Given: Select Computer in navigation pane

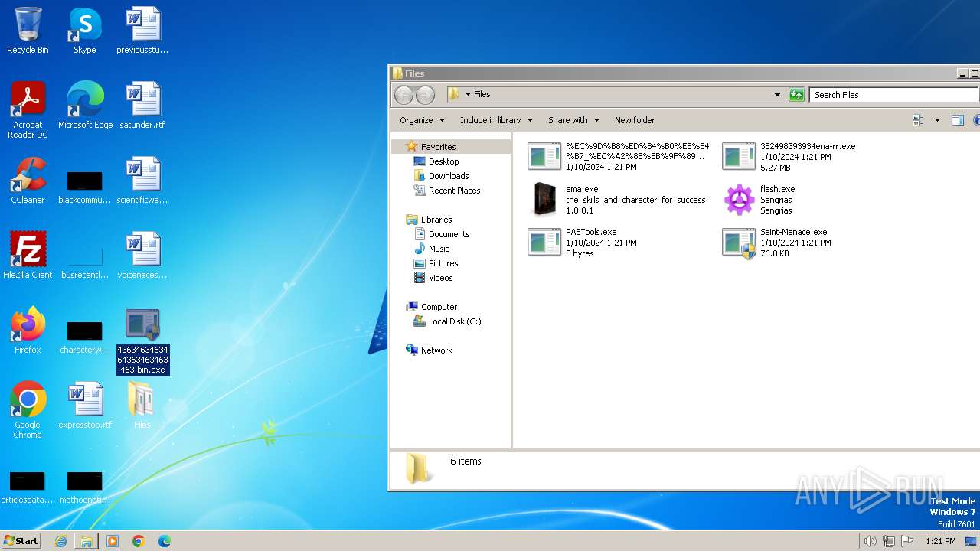Looking at the screenshot, I should 439,307.
